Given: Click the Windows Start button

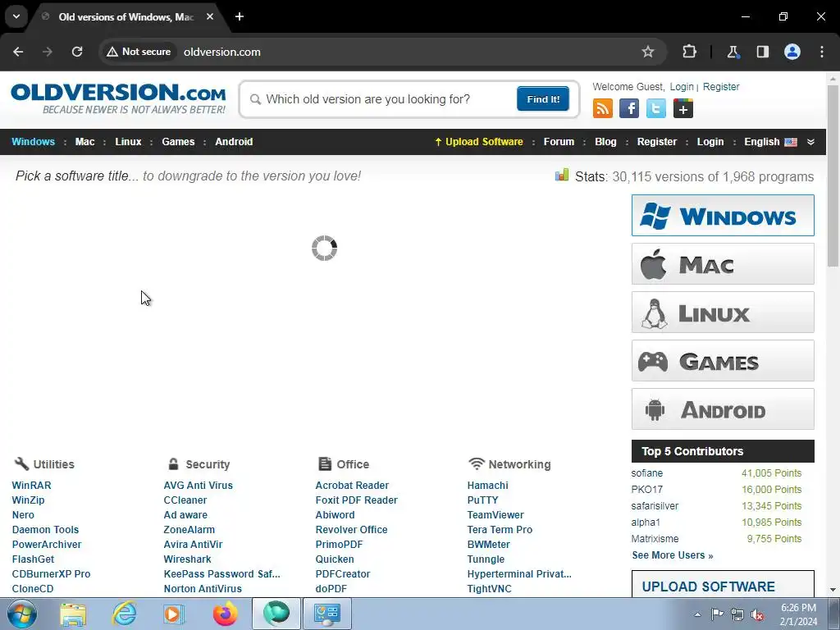Looking at the screenshot, I should (x=22, y=614).
